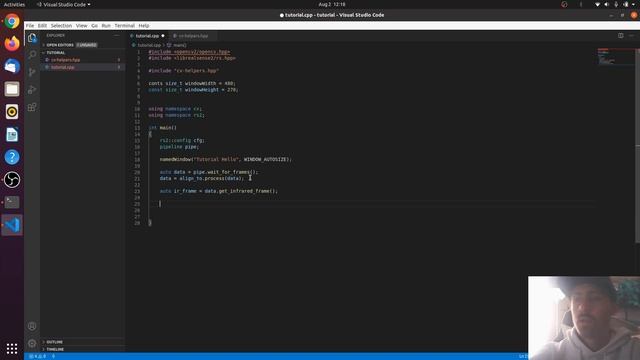
Task: Switch to the cv-helpers.hpp editor tab
Action: (193, 36)
